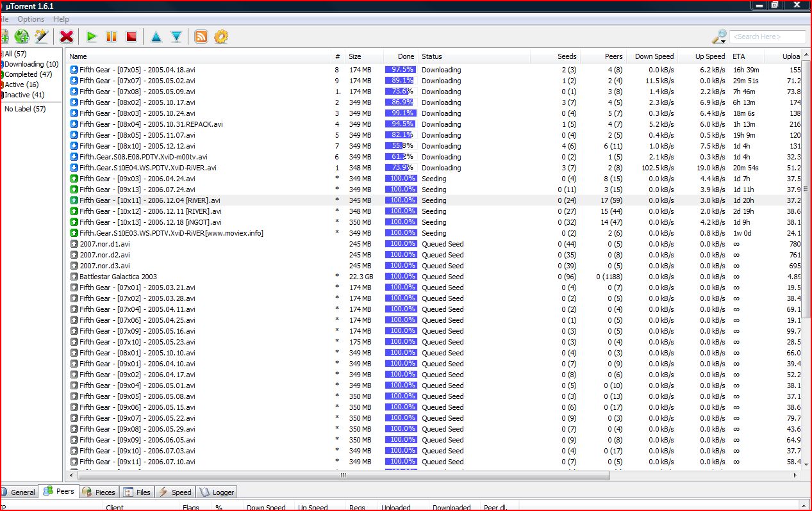Screen dimensions: 812x511
Task: Sort list by the Down Speed column
Action: 654,56
